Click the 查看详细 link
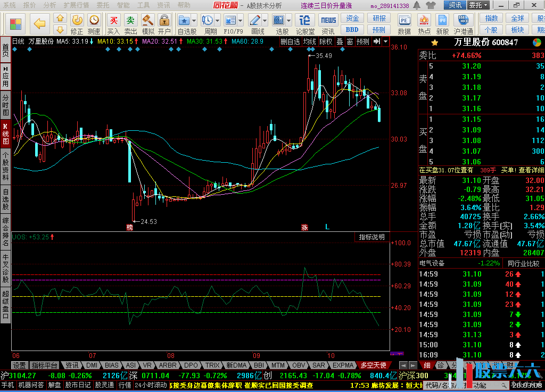The image size is (545, 392). pos(531,170)
